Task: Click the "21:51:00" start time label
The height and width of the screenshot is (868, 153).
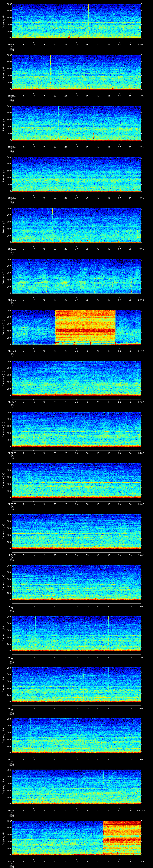Action: pos(12,402)
